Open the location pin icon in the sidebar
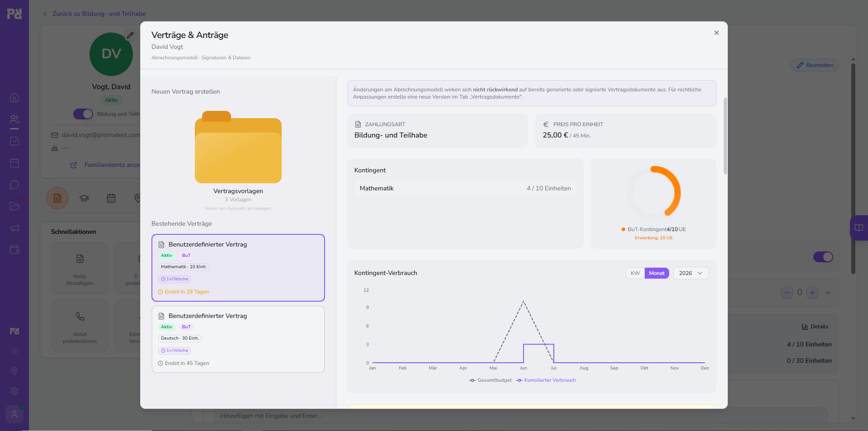 (x=14, y=371)
